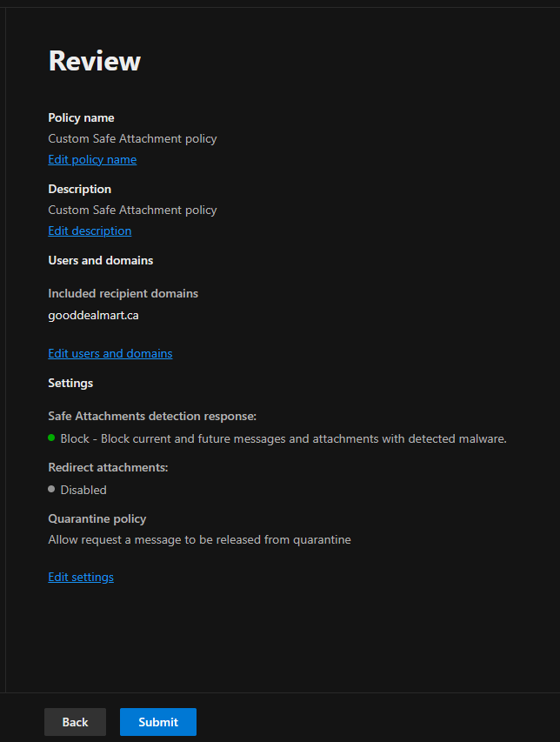Click the gray Disabled status indicator dot
The height and width of the screenshot is (742, 560).
click(x=51, y=489)
